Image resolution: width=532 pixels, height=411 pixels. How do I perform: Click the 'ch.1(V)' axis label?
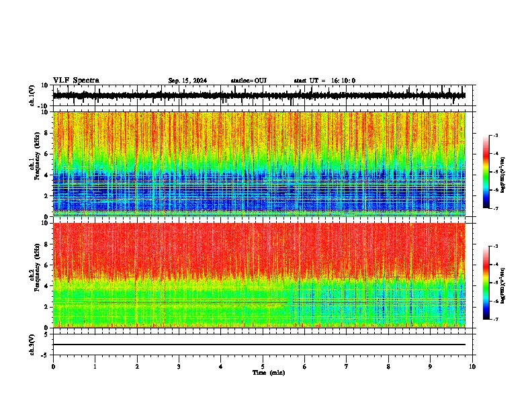(32, 95)
